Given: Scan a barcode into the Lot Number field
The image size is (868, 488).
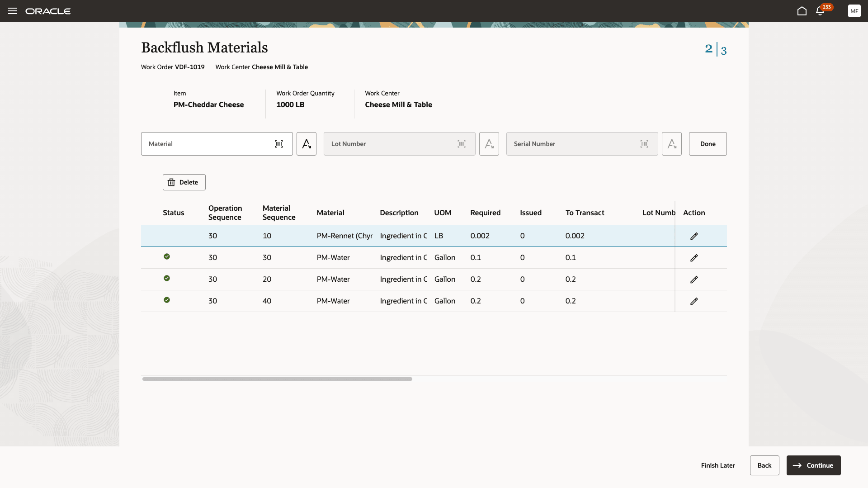Looking at the screenshot, I should [x=462, y=143].
